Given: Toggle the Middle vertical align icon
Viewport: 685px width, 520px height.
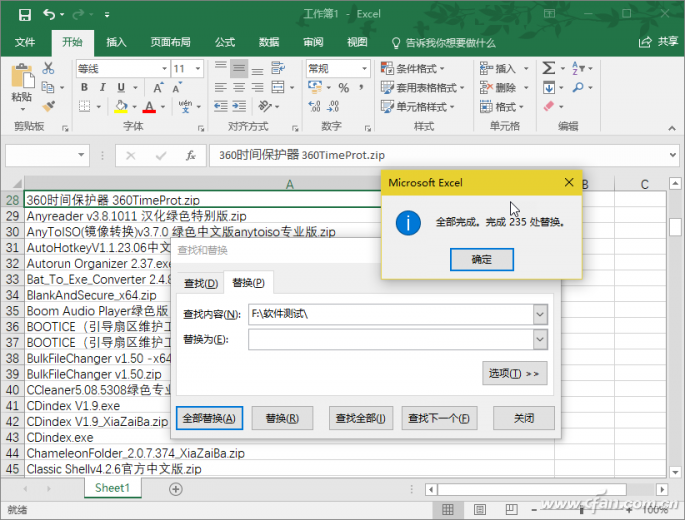Looking at the screenshot, I should coord(239,68).
